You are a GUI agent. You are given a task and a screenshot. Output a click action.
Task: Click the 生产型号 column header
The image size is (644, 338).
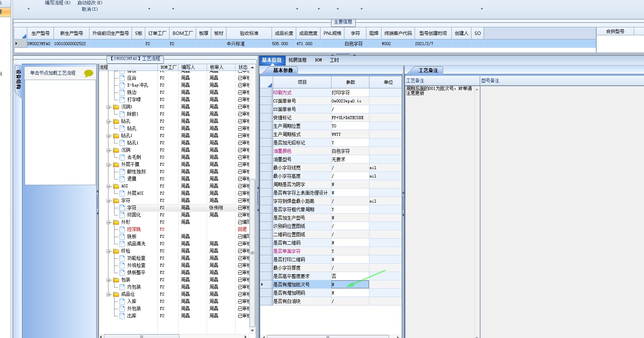point(41,33)
